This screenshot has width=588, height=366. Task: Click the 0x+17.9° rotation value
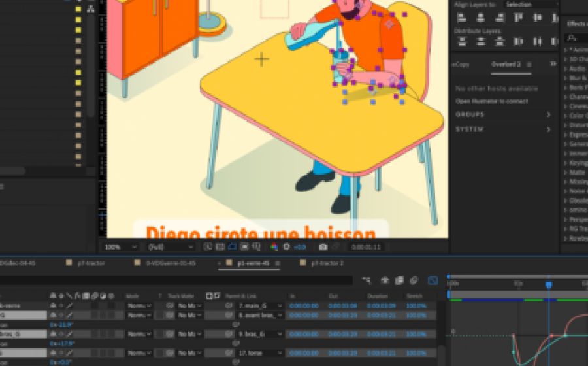click(x=62, y=344)
